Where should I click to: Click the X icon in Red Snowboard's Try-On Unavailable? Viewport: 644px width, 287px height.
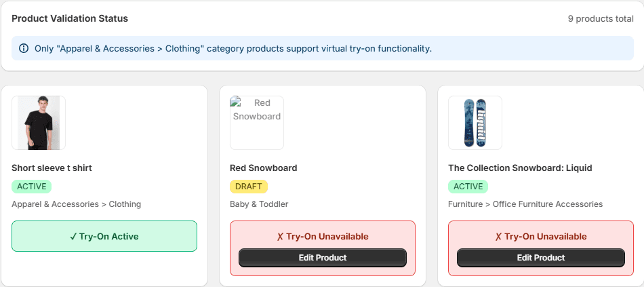click(x=280, y=237)
